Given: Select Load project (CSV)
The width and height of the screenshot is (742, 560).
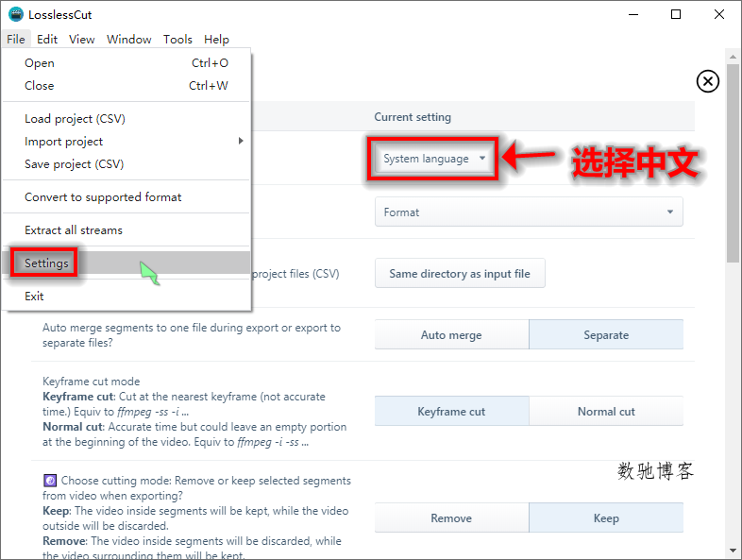Looking at the screenshot, I should [x=126, y=119].
